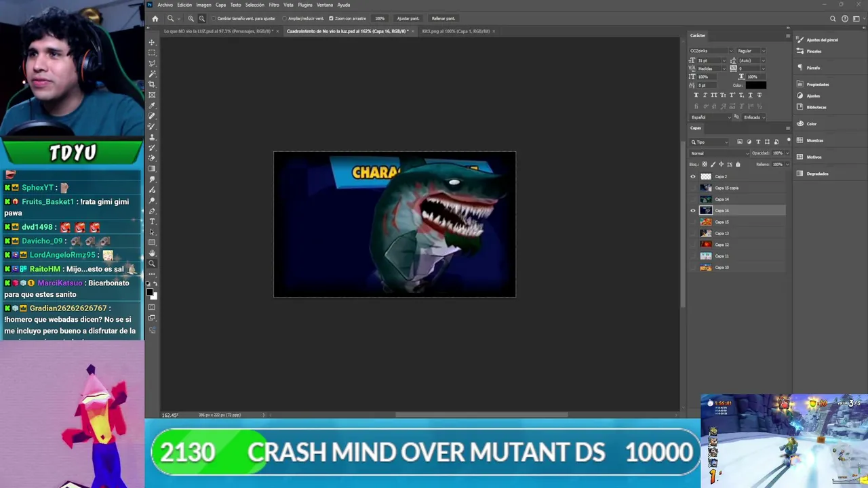Open the Archivo menu
This screenshot has height=488, width=868.
(165, 5)
